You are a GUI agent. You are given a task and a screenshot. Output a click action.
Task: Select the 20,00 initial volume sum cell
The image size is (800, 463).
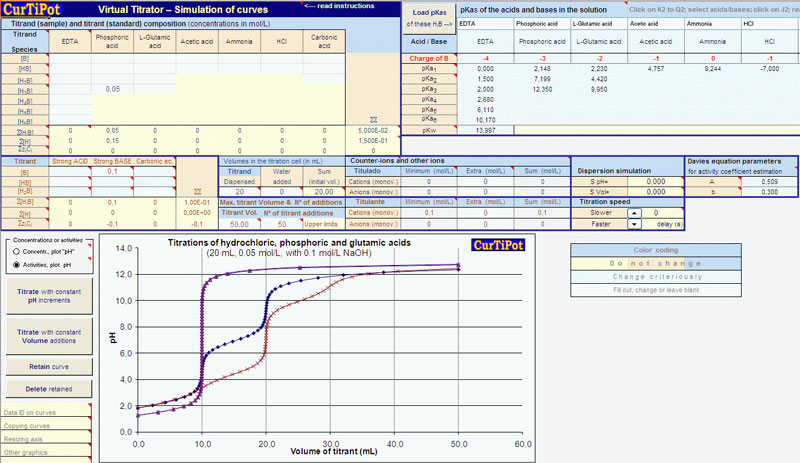324,192
